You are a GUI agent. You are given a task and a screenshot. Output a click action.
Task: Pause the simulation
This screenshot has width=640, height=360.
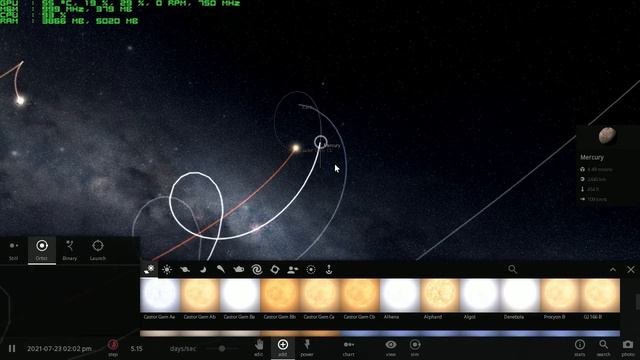tap(12, 349)
